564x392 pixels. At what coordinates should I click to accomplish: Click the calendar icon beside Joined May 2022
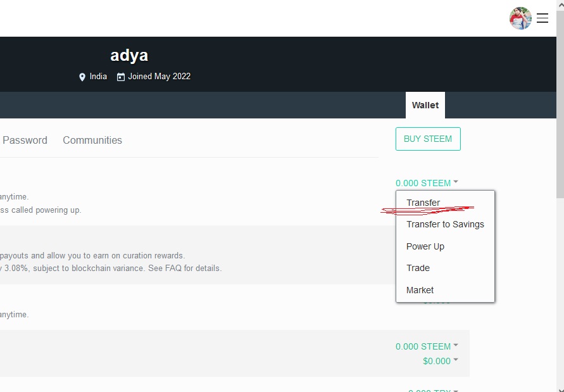121,77
